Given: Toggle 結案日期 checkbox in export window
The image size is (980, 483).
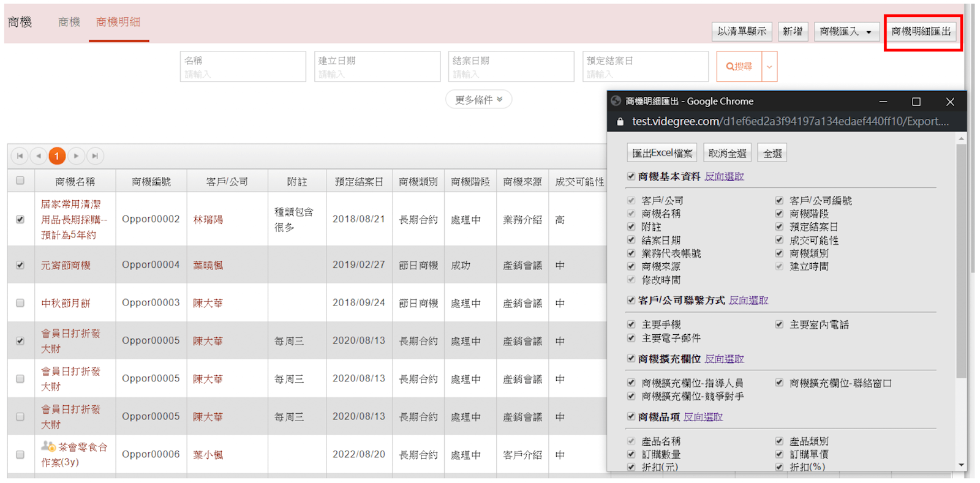Looking at the screenshot, I should [x=631, y=240].
